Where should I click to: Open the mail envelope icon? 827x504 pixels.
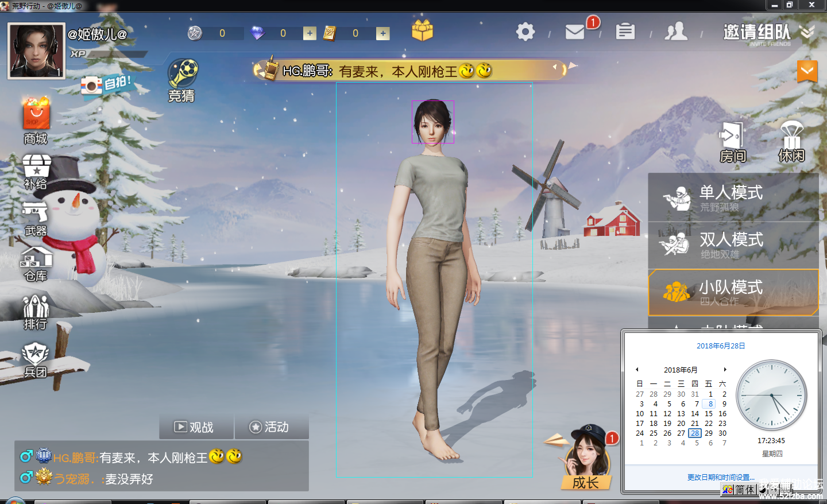[x=575, y=32]
